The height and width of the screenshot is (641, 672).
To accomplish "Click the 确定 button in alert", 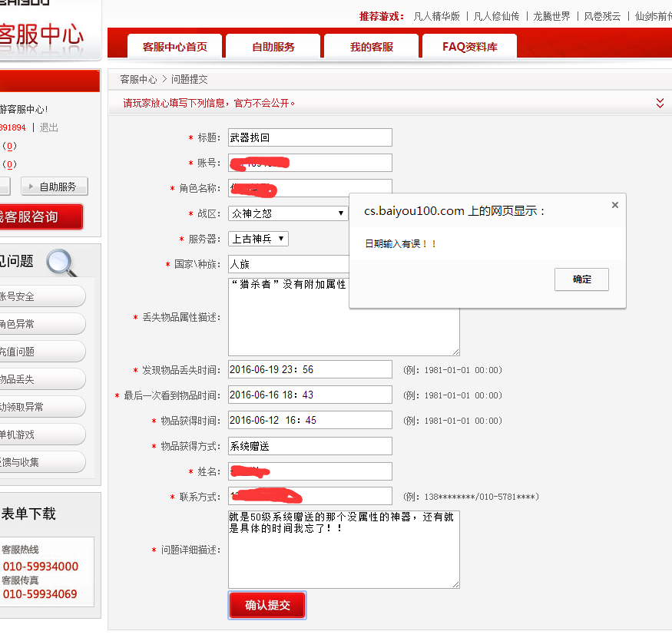I will 581,279.
